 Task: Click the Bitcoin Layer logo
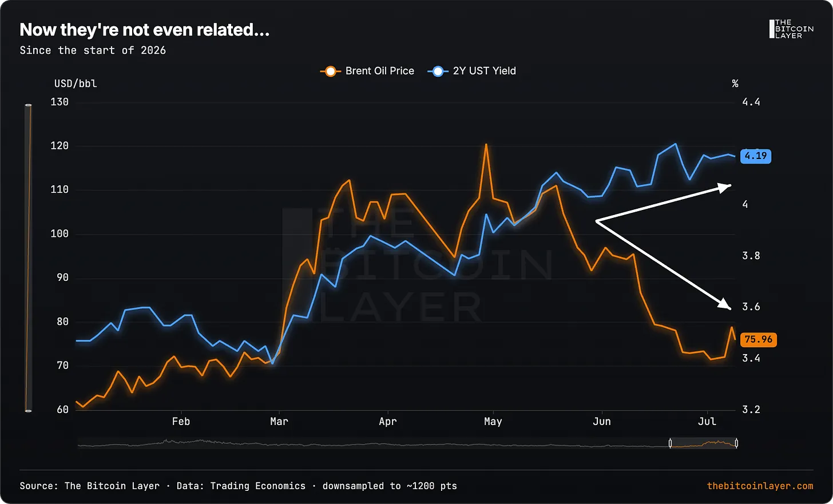pyautogui.click(x=791, y=29)
